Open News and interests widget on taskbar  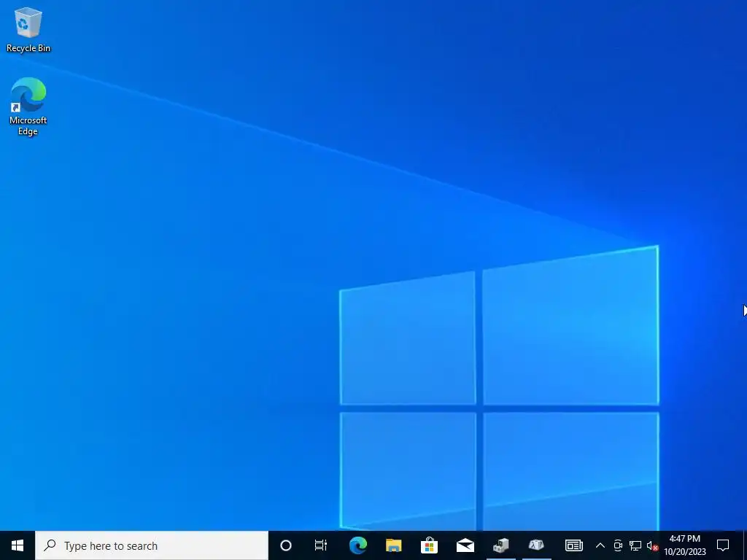click(573, 545)
